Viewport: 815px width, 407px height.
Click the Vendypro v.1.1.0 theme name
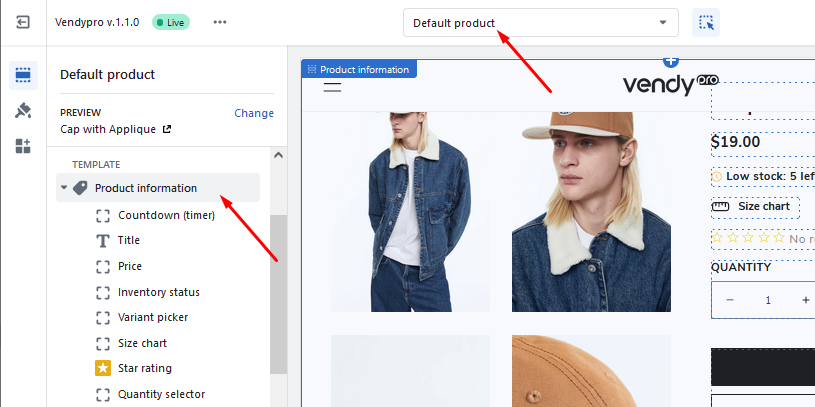tap(97, 22)
